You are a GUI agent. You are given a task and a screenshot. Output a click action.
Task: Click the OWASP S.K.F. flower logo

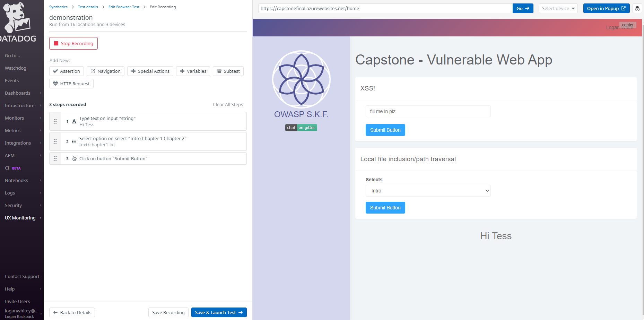pyautogui.click(x=301, y=79)
